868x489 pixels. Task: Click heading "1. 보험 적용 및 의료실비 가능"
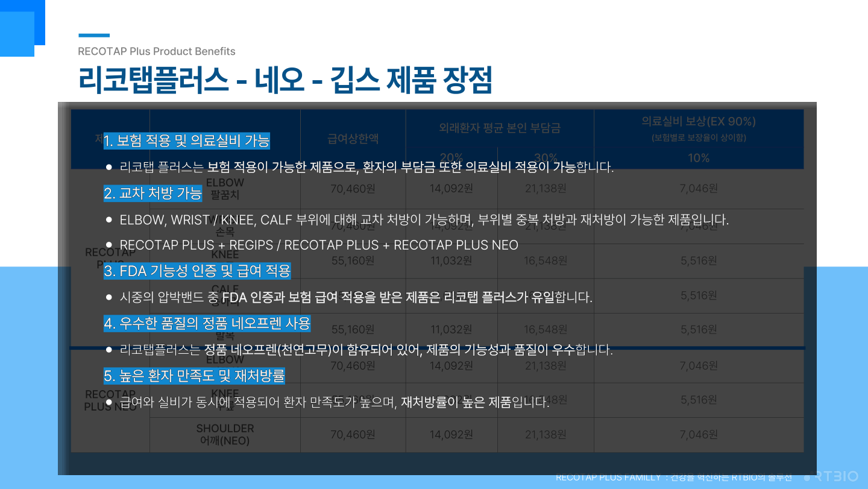187,141
